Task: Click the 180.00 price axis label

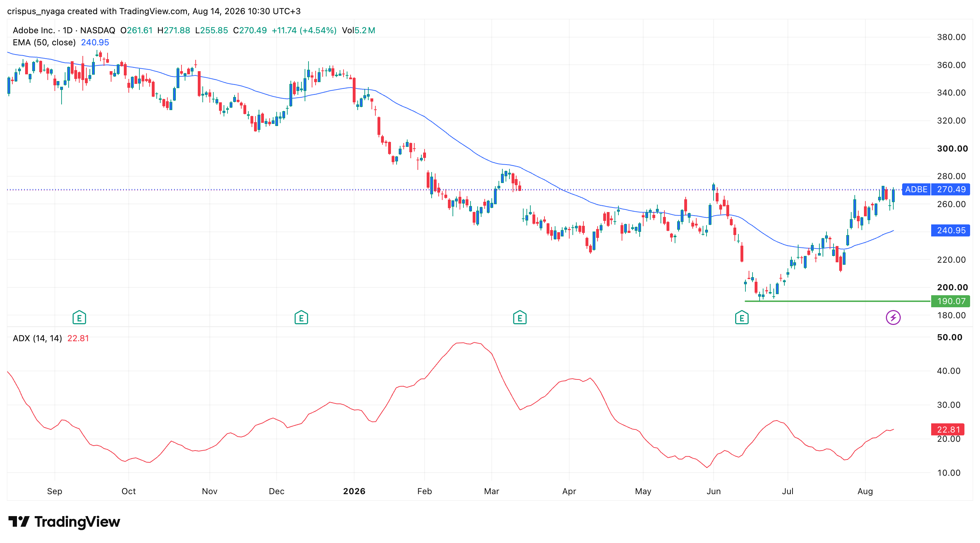Action: pos(951,315)
